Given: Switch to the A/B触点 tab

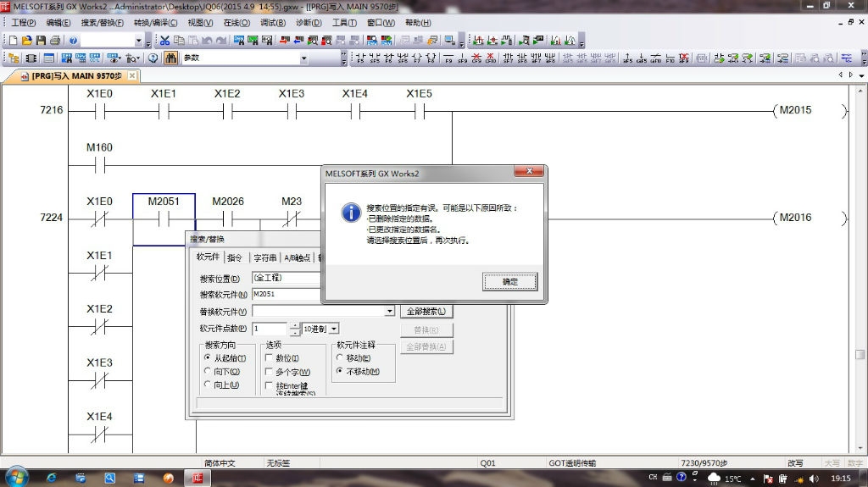Looking at the screenshot, I should pyautogui.click(x=298, y=257).
